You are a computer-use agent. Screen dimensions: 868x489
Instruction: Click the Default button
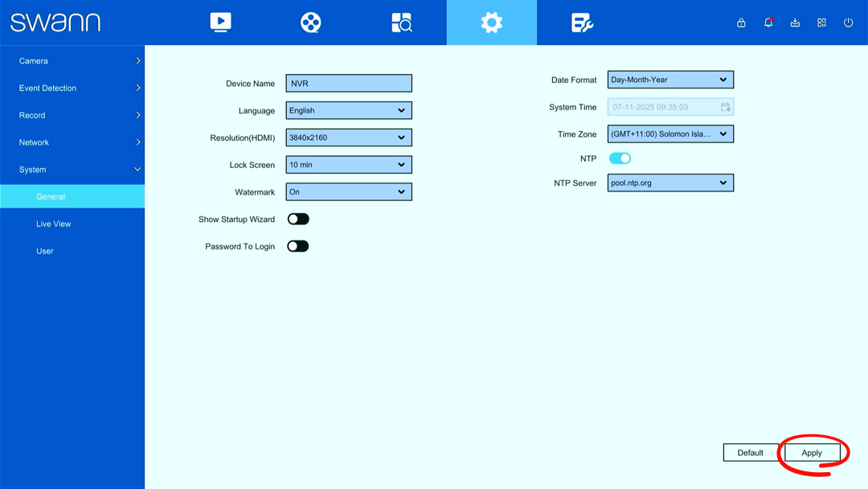tap(750, 453)
